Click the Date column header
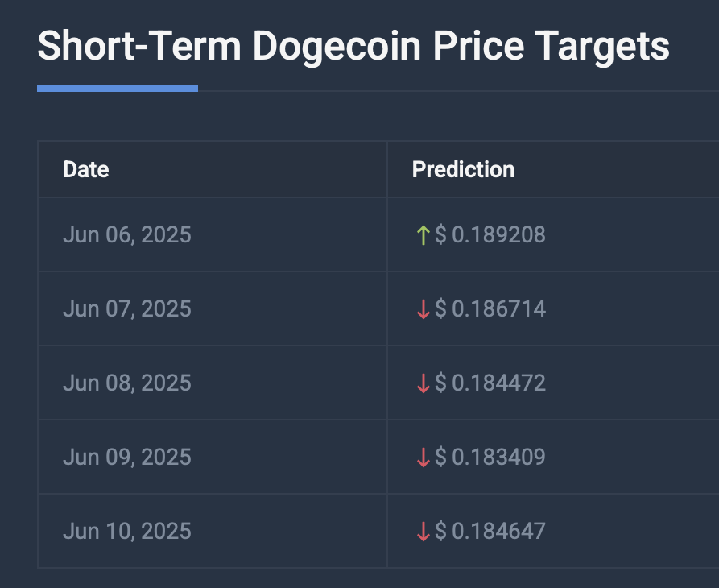The width and height of the screenshot is (719, 588). coord(86,169)
